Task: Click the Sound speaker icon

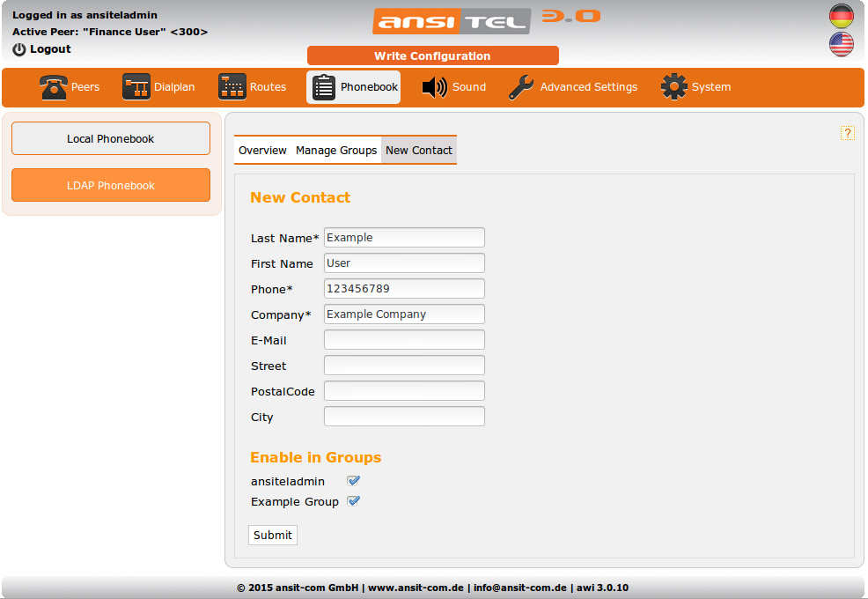Action: coord(435,87)
